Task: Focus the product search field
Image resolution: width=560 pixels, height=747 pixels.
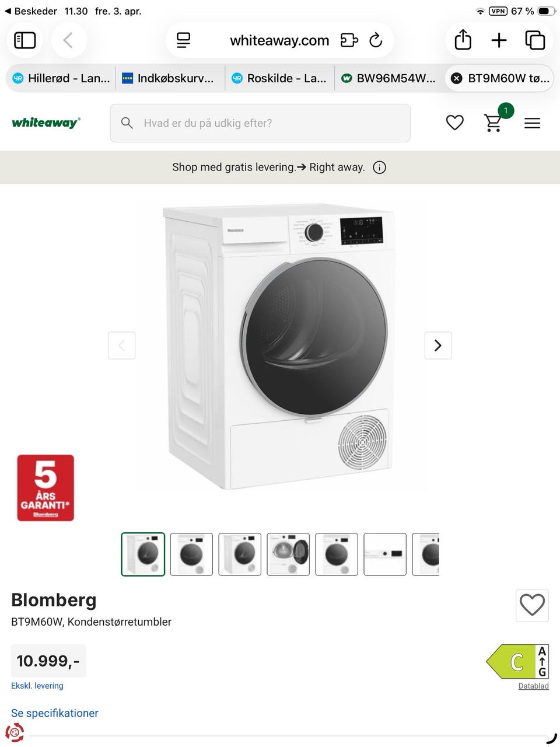Action: coord(260,123)
